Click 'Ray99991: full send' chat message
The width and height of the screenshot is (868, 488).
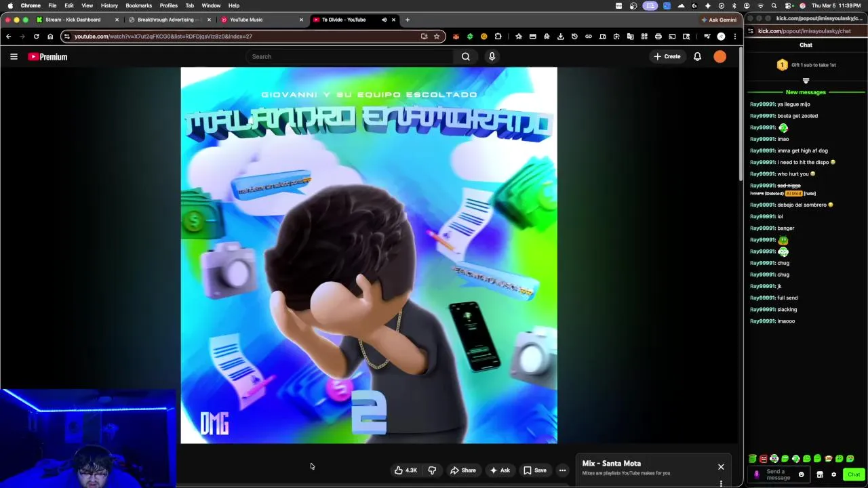(774, 298)
